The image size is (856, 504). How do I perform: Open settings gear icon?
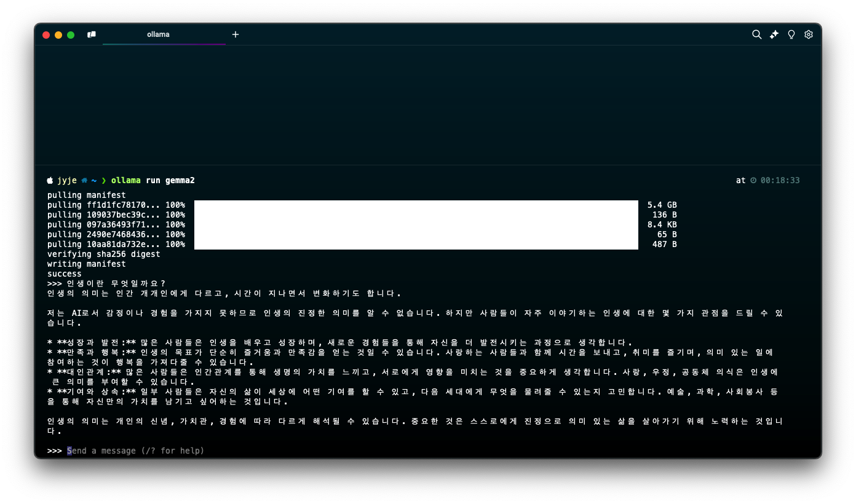click(809, 34)
